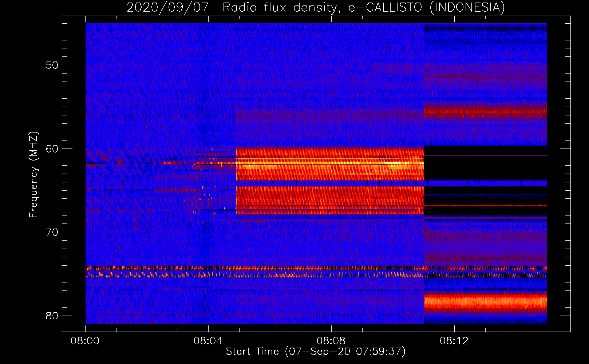The width and height of the screenshot is (589, 364).
Task: Click the '50' frequency tick label
Action: (52, 65)
